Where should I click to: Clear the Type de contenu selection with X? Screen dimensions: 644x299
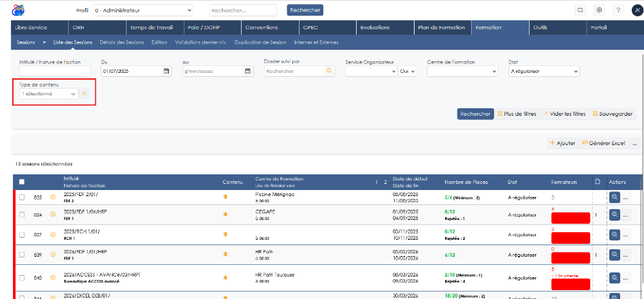(84, 94)
